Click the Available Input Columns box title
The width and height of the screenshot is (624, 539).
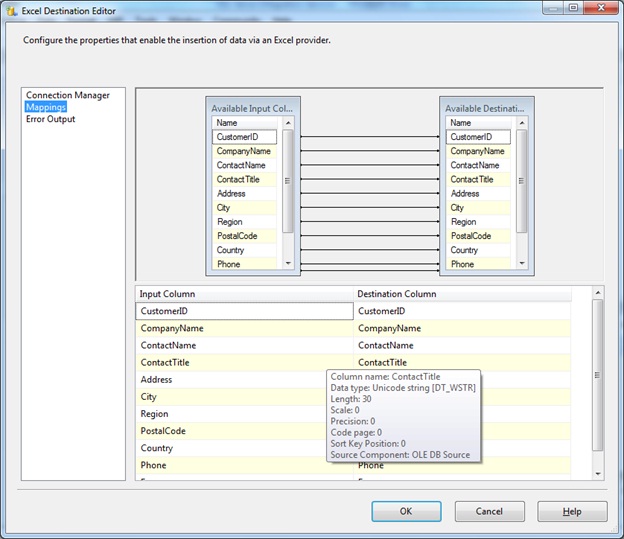pos(252,108)
